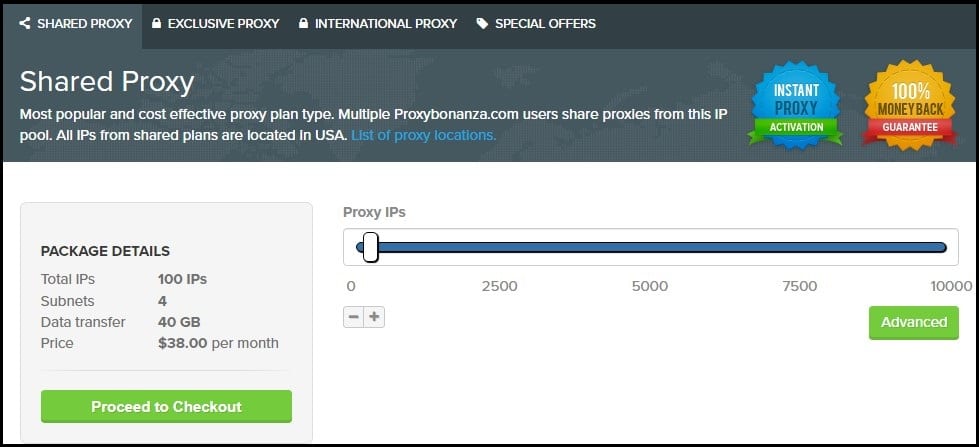Click the slider track near the 5000 mark
This screenshot has width=979, height=447.
point(650,247)
